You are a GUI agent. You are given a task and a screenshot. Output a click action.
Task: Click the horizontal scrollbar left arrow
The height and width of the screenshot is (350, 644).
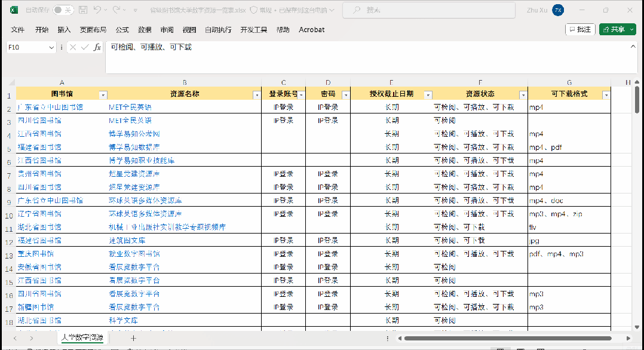coord(399,338)
